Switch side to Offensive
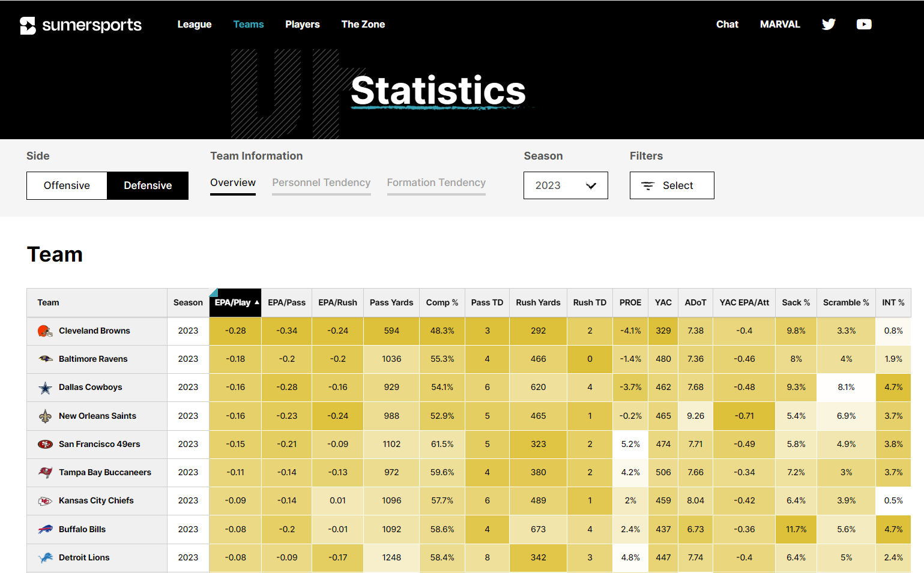Viewport: 924px width, 573px height. pyautogui.click(x=67, y=185)
